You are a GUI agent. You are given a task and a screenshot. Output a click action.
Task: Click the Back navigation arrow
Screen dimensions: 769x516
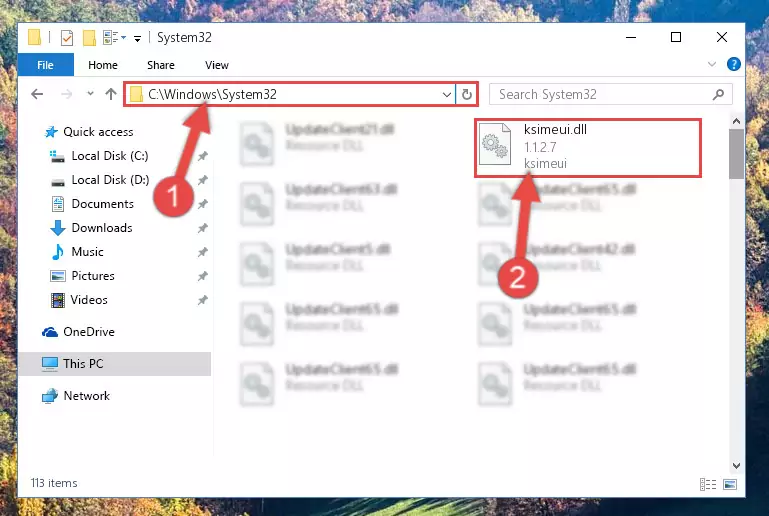pyautogui.click(x=37, y=94)
